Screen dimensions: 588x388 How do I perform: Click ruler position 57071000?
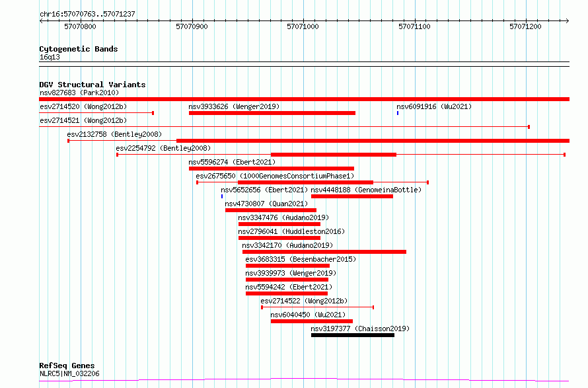(x=303, y=26)
